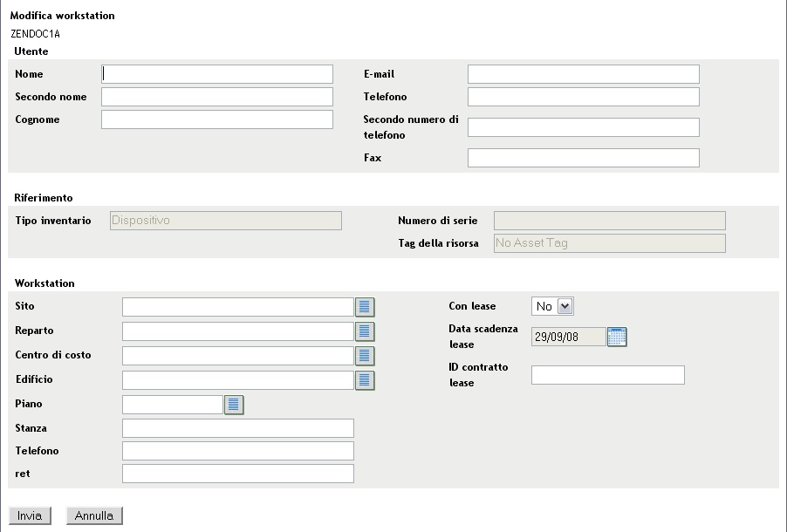Open the Edificio selection list icon
Viewport: 787px width, 532px height.
click(366, 380)
